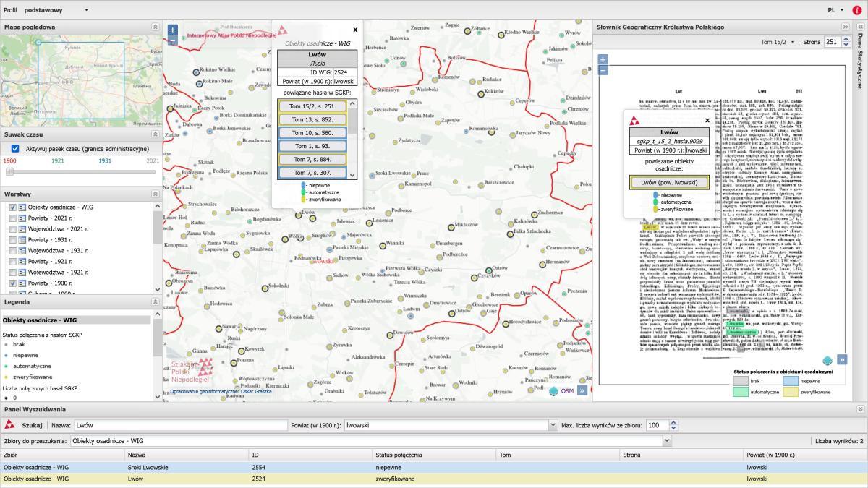The width and height of the screenshot is (868, 488).
Task: Click the Nazwa search input field
Action: pyautogui.click(x=181, y=425)
